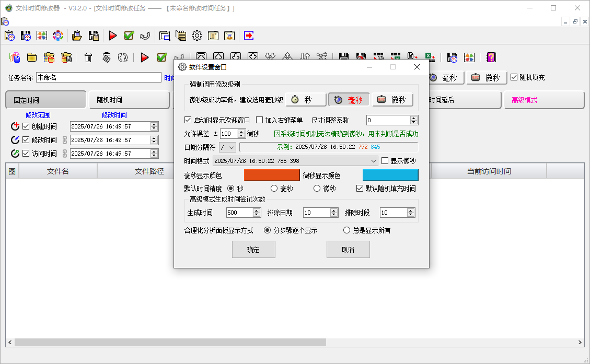The width and height of the screenshot is (590, 364).
Task: Click the settings gear icon in top toolbar
Action: point(197,36)
